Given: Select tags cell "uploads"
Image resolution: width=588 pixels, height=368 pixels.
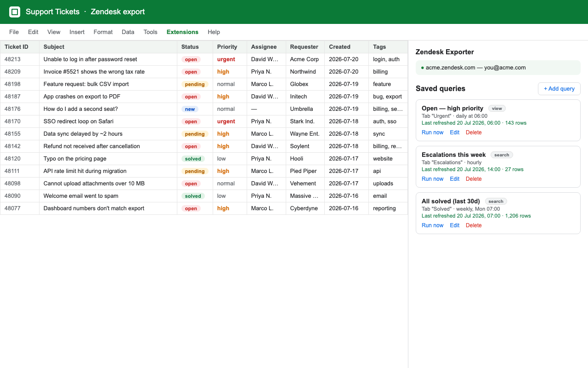Looking at the screenshot, I should (388, 184).
